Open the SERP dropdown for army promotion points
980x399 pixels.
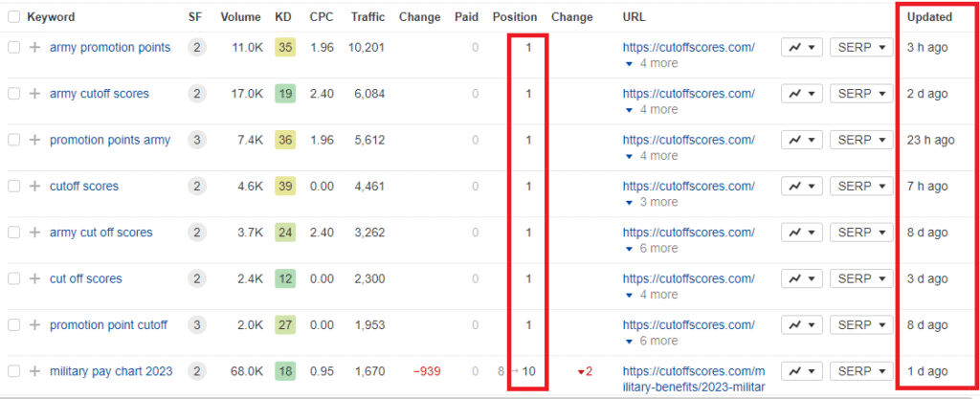862,48
